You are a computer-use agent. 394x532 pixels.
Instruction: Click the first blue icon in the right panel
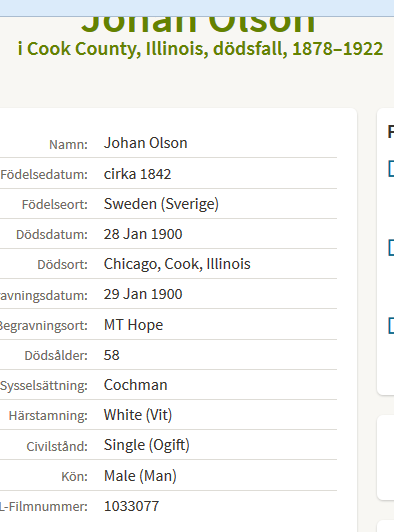[x=391, y=169]
